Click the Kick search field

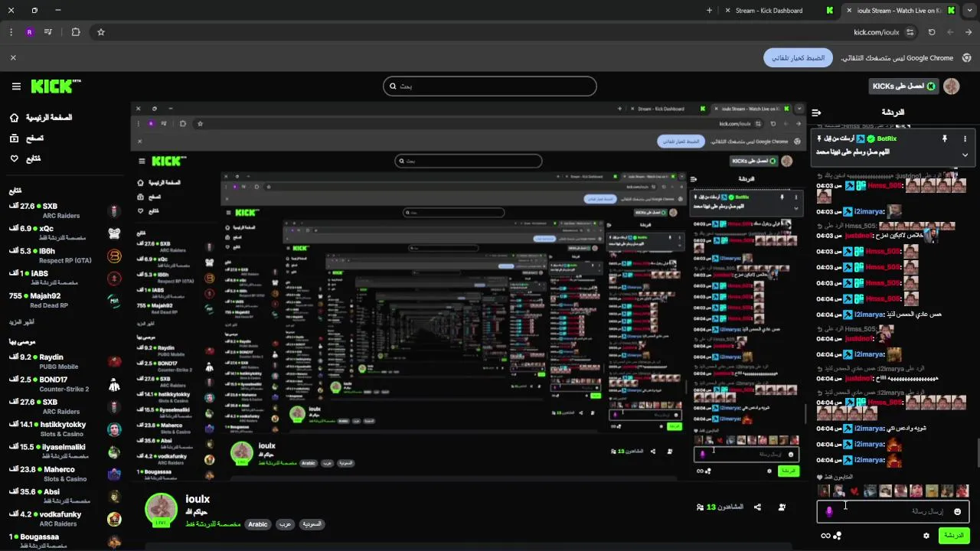489,86
